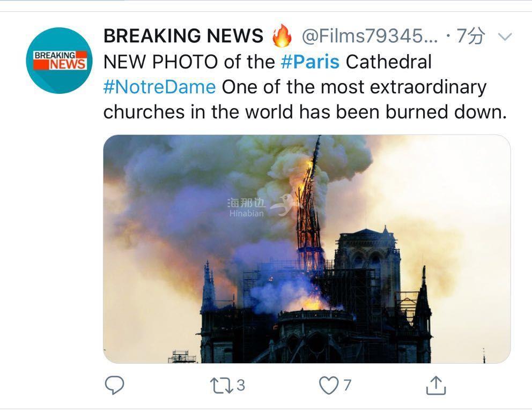The width and height of the screenshot is (532, 413).
Task: Click the retweet count number 3
Action: pyautogui.click(x=241, y=386)
